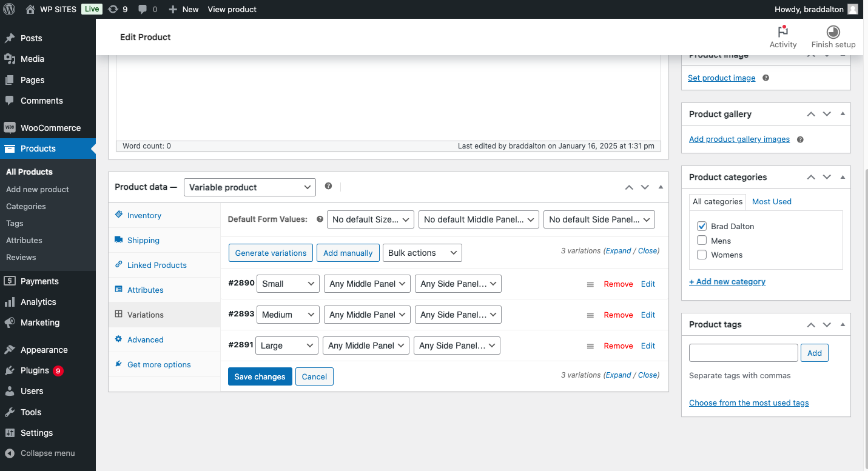The height and width of the screenshot is (471, 868).
Task: Click the WordPress logo icon
Action: tap(9, 9)
